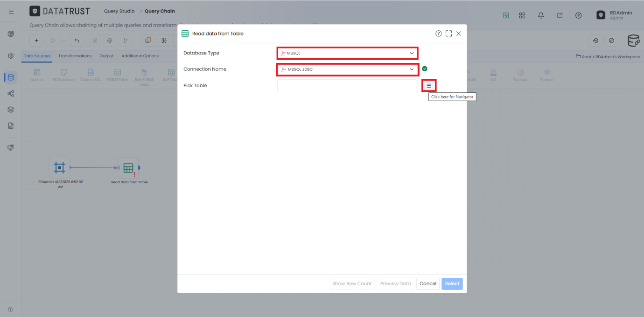Open the RDAdmin user profile menu

pyautogui.click(x=614, y=15)
